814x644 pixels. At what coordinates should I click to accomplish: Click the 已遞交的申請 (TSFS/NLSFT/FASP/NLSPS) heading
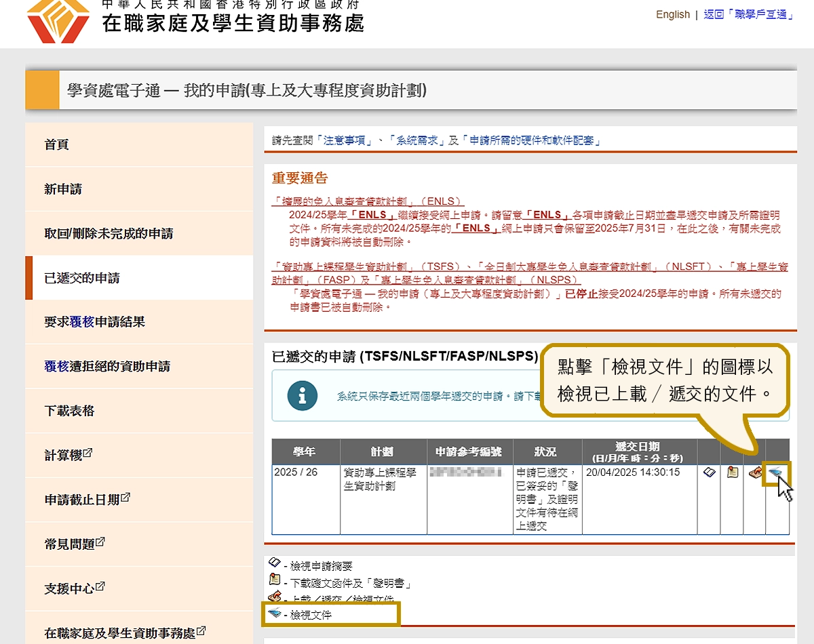click(x=405, y=357)
